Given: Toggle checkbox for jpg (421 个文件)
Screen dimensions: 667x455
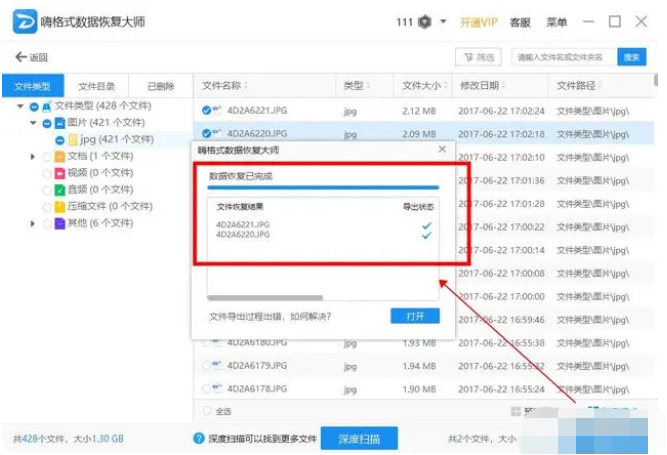Looking at the screenshot, I should point(60,140).
